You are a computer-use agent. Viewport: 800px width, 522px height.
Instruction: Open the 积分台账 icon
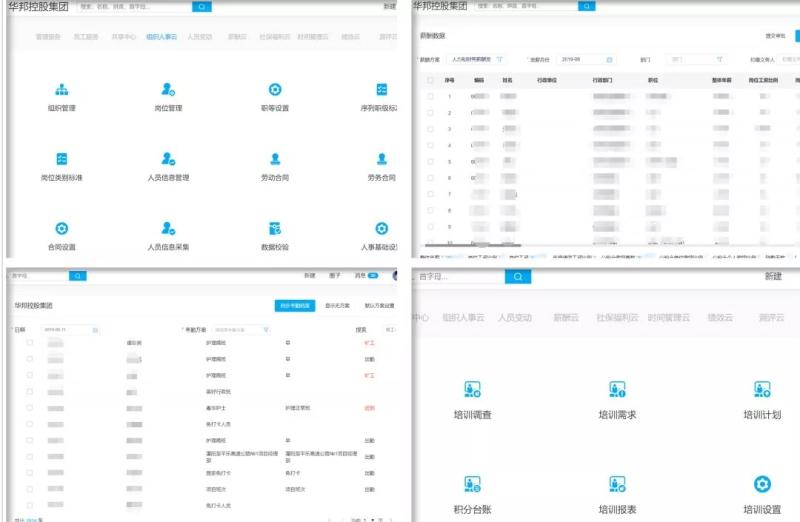pyautogui.click(x=472, y=484)
